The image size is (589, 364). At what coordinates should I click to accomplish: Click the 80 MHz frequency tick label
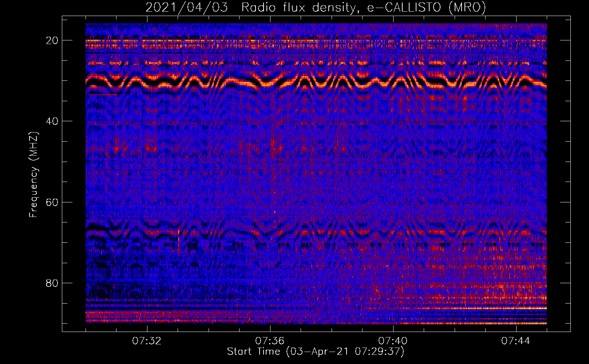click(x=52, y=283)
